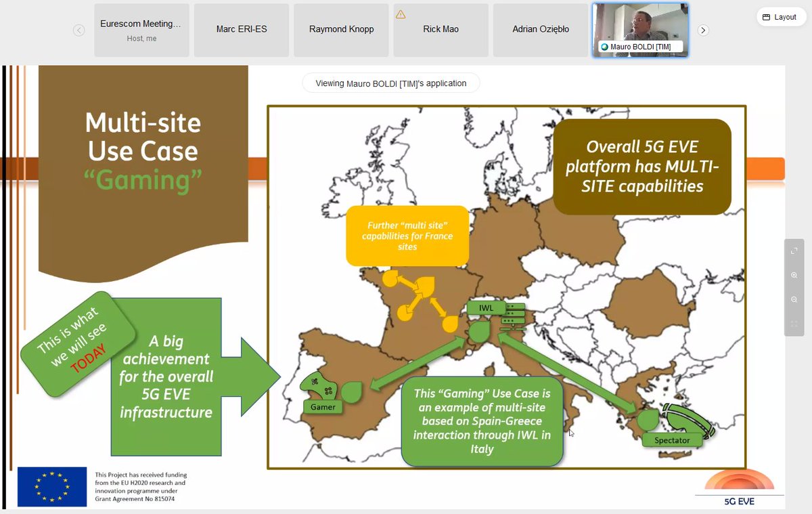Select Mauro BOLDI's video thumbnail
The height and width of the screenshot is (514, 812).
click(640, 30)
